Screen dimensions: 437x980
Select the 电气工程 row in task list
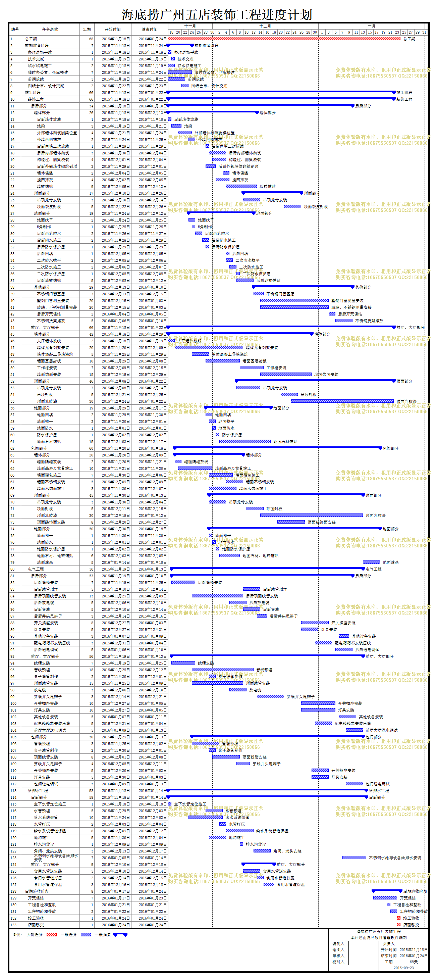click(x=36, y=569)
